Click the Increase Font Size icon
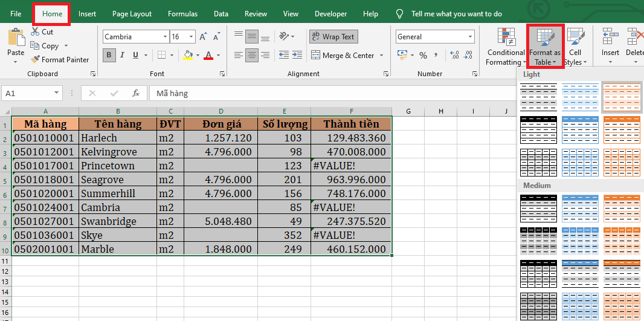This screenshot has width=644, height=321. [x=203, y=37]
